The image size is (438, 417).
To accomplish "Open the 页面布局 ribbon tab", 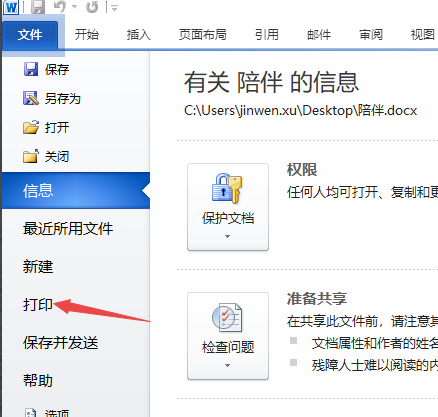I will (x=203, y=35).
